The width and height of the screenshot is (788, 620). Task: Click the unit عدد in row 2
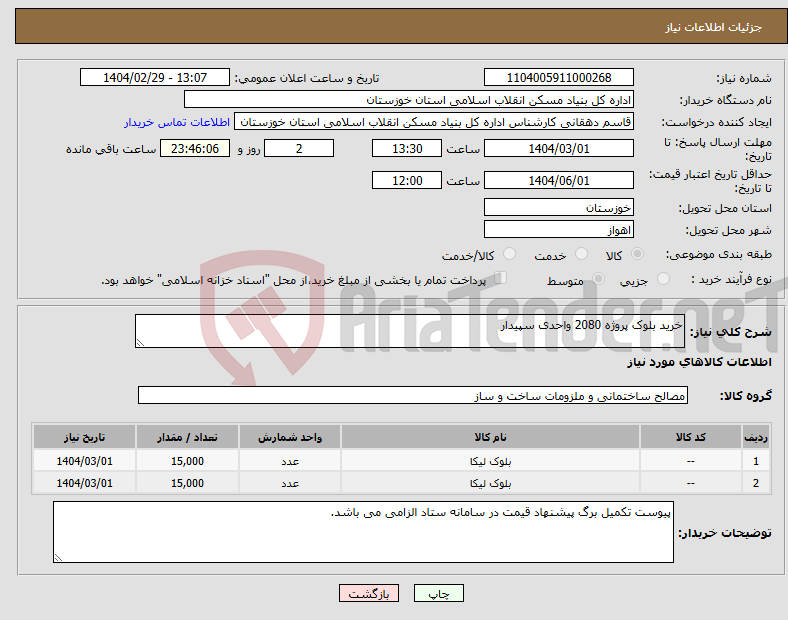(290, 483)
